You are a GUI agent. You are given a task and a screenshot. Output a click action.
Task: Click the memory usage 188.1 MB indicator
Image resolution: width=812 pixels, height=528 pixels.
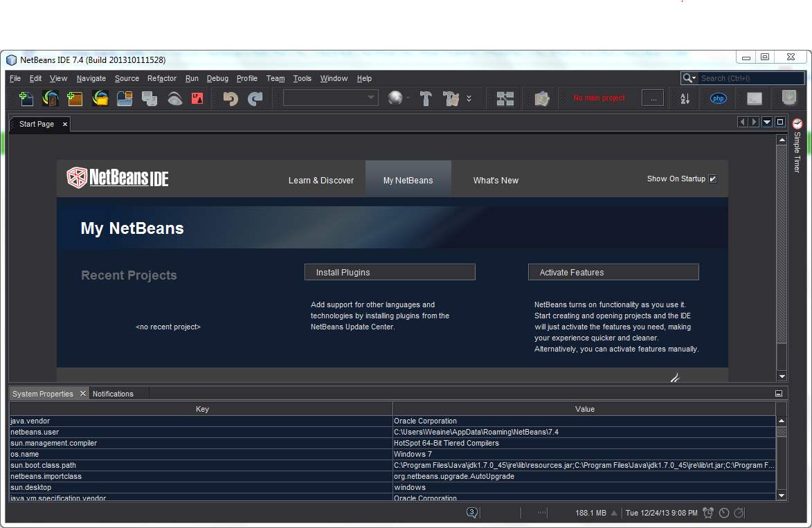point(590,513)
